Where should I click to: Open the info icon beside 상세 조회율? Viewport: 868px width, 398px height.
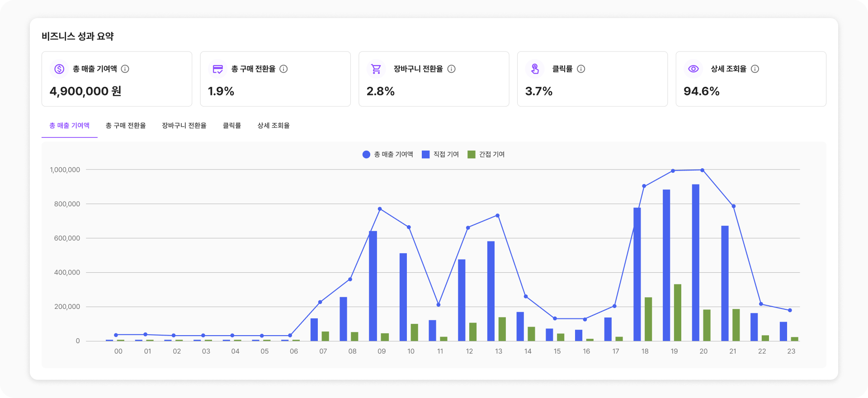[x=755, y=69]
